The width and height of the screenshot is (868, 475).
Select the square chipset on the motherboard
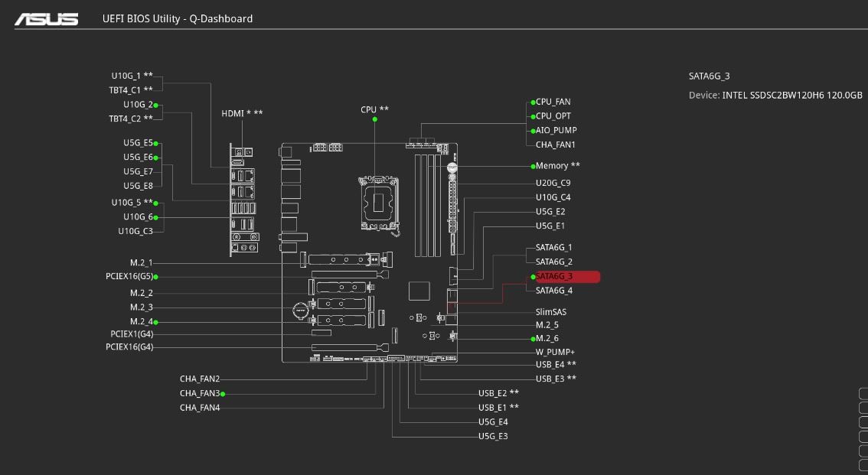[x=419, y=291]
